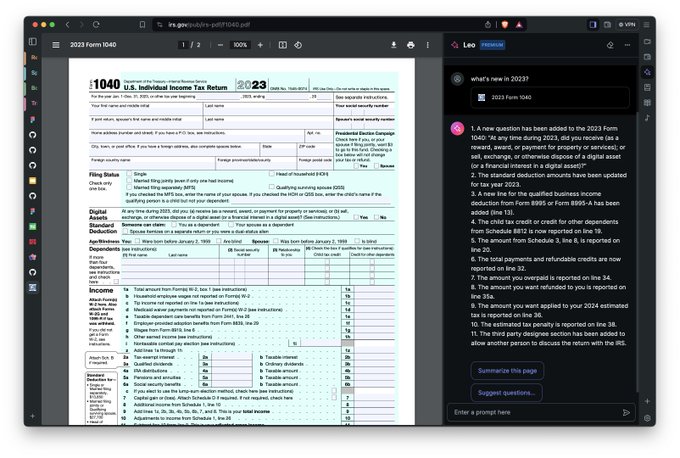Erase Leo conversation with eraser icon
Image resolution: width=680 pixels, height=458 pixels.
click(x=610, y=45)
